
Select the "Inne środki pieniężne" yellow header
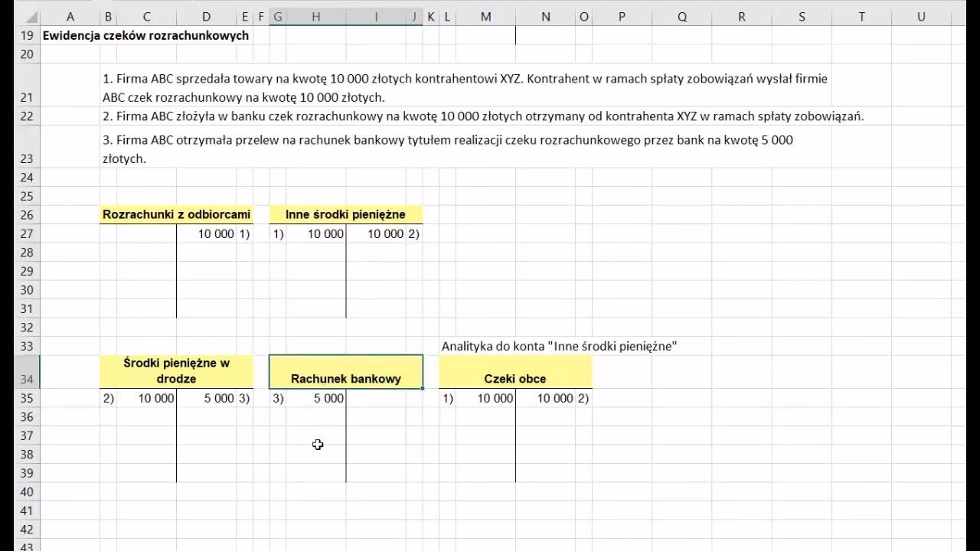(345, 215)
